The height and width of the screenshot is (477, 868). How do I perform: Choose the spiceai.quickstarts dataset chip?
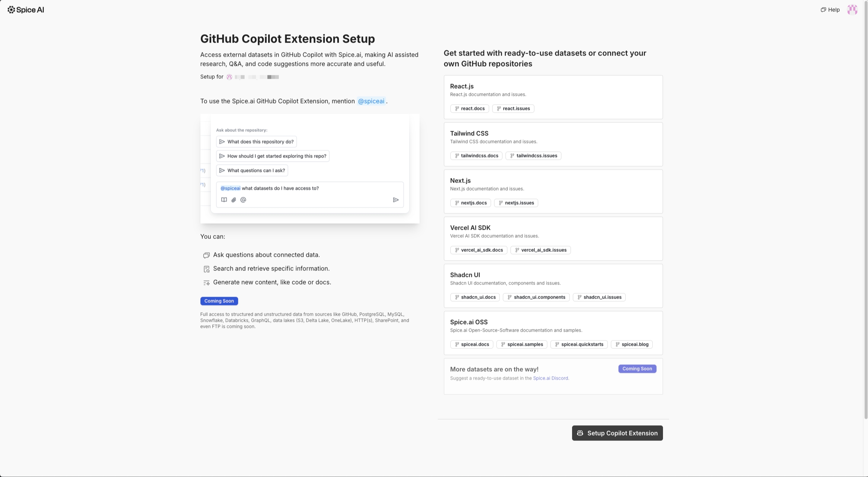579,344
